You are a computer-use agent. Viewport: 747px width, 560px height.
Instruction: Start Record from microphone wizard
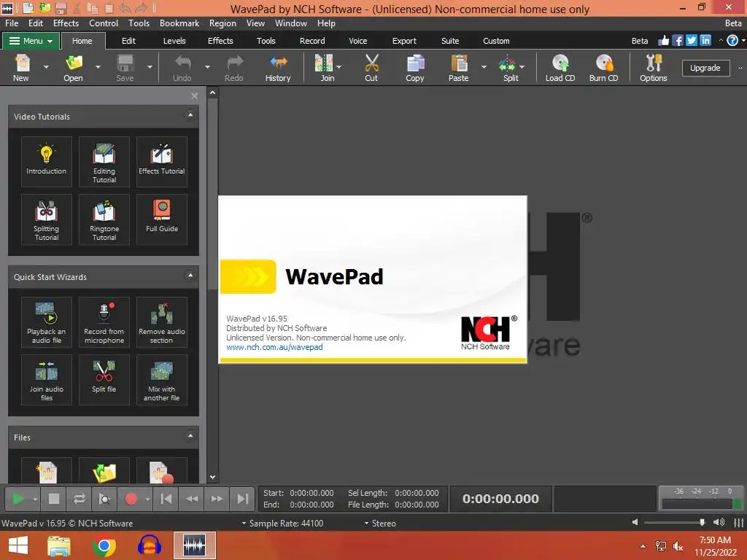(104, 322)
